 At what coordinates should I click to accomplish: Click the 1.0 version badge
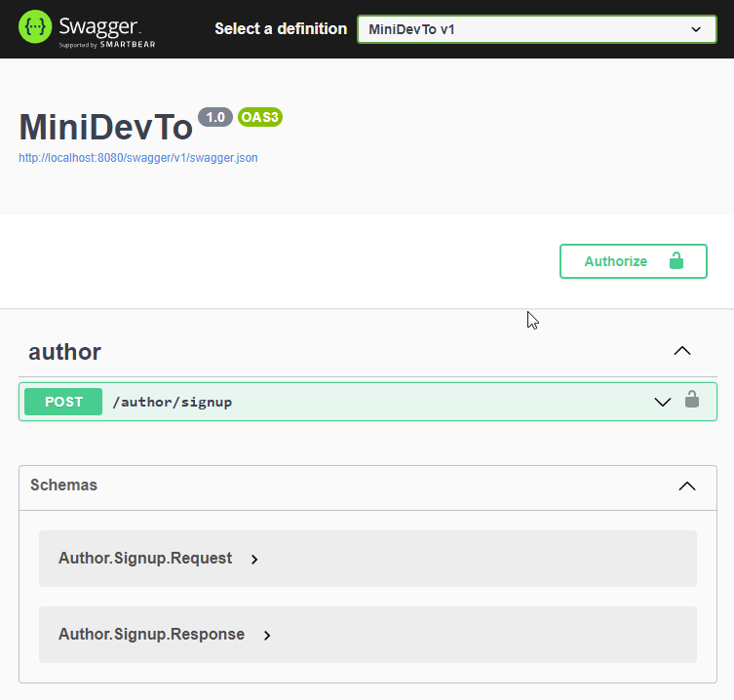215,117
